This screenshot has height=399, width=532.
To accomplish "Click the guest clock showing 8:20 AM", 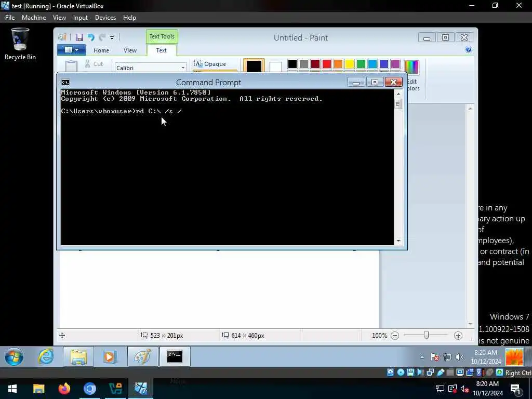I will 486,357.
